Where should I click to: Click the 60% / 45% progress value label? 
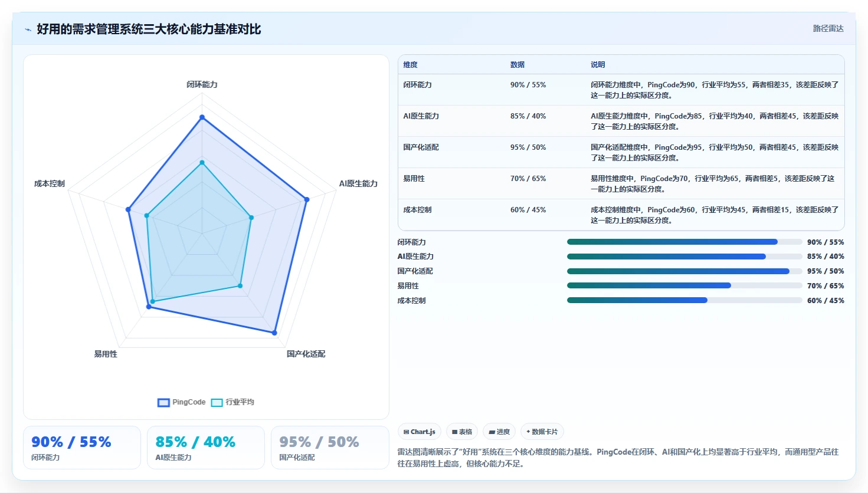click(826, 301)
